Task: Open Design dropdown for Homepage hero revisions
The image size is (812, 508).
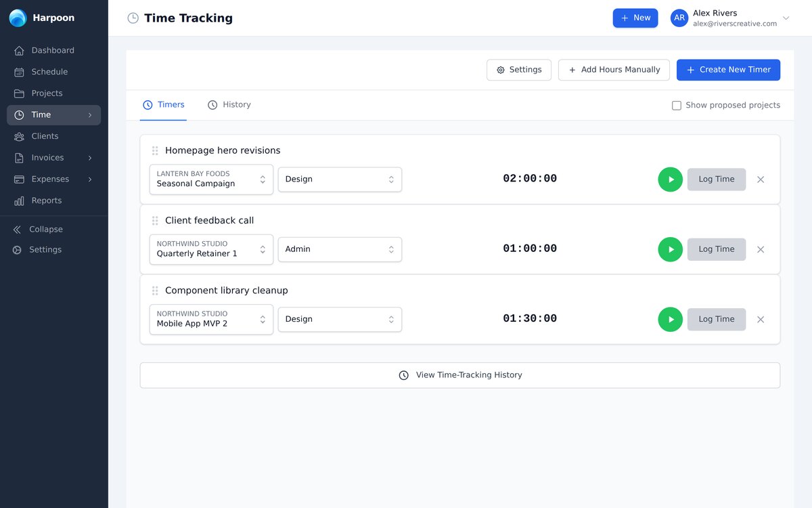Action: click(340, 179)
